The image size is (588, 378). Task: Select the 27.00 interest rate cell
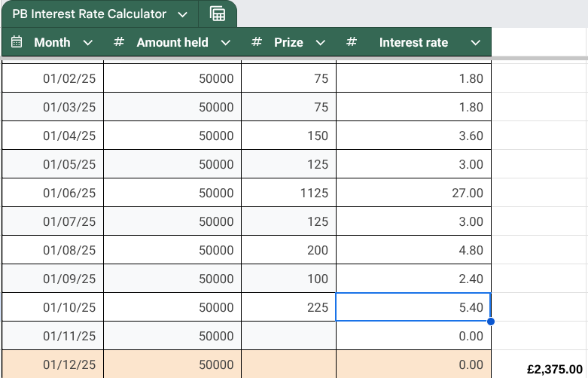(413, 193)
